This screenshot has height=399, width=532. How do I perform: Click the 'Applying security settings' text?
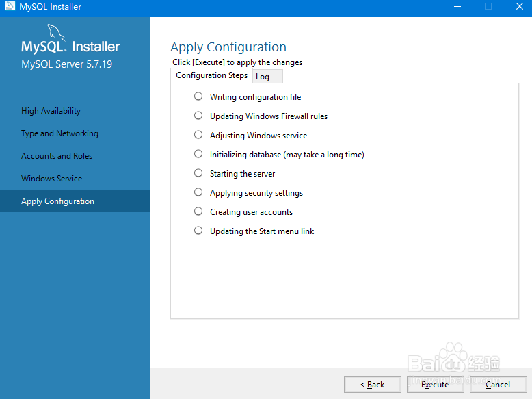tap(256, 193)
